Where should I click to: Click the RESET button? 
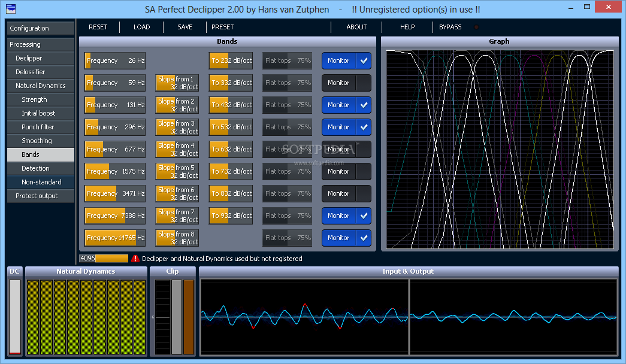point(98,27)
